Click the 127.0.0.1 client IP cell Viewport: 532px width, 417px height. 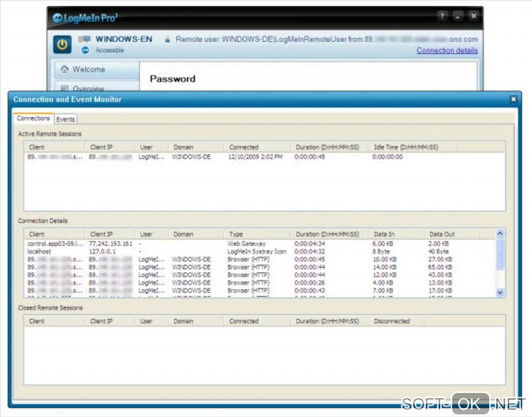102,251
